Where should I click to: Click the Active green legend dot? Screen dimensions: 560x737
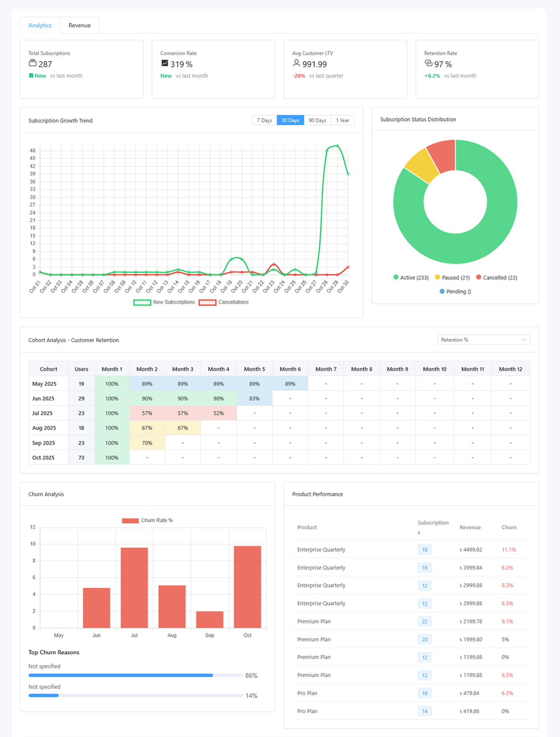(x=396, y=277)
